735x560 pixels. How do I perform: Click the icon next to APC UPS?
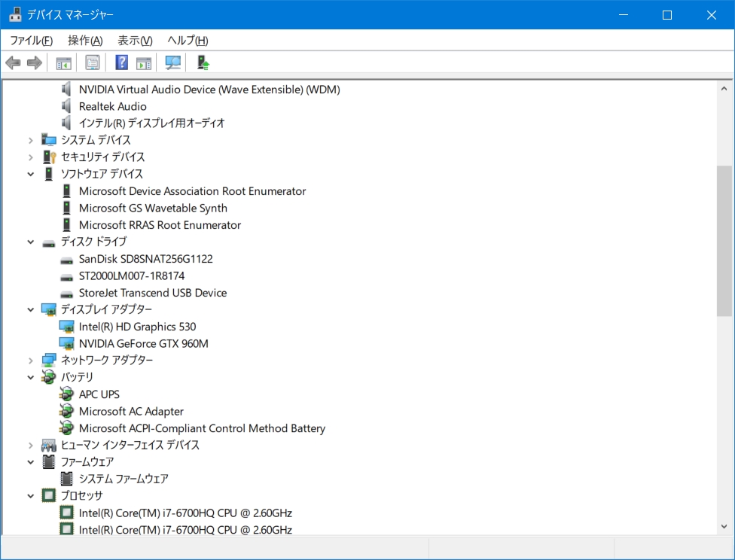click(x=66, y=394)
